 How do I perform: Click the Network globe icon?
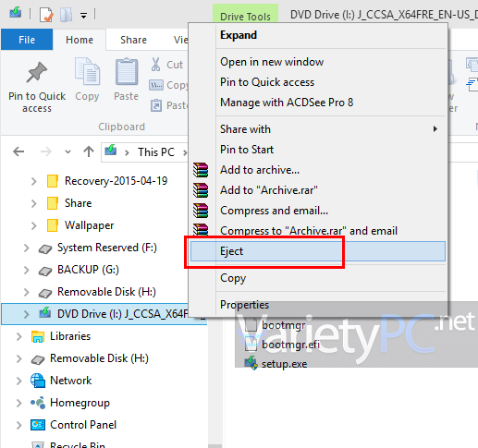(x=38, y=381)
